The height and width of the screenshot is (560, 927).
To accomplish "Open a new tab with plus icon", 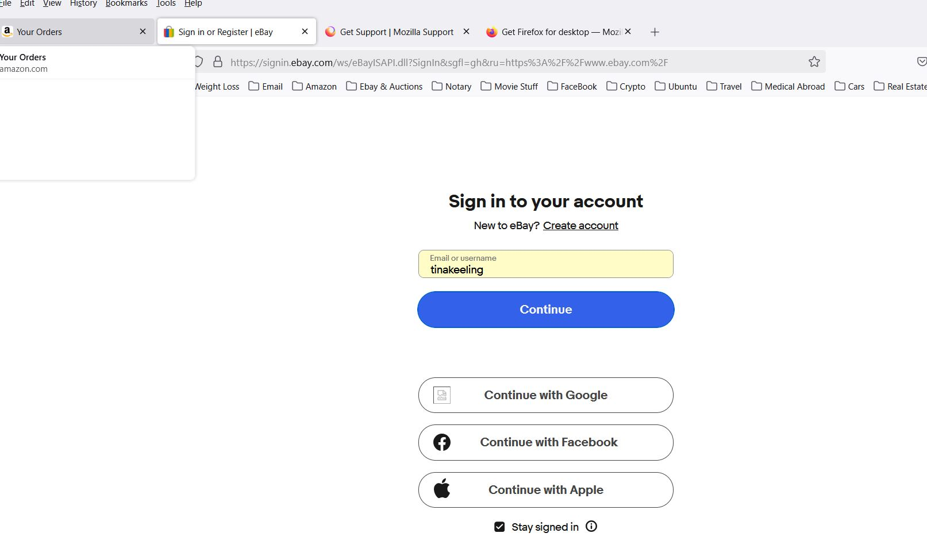I will [655, 32].
